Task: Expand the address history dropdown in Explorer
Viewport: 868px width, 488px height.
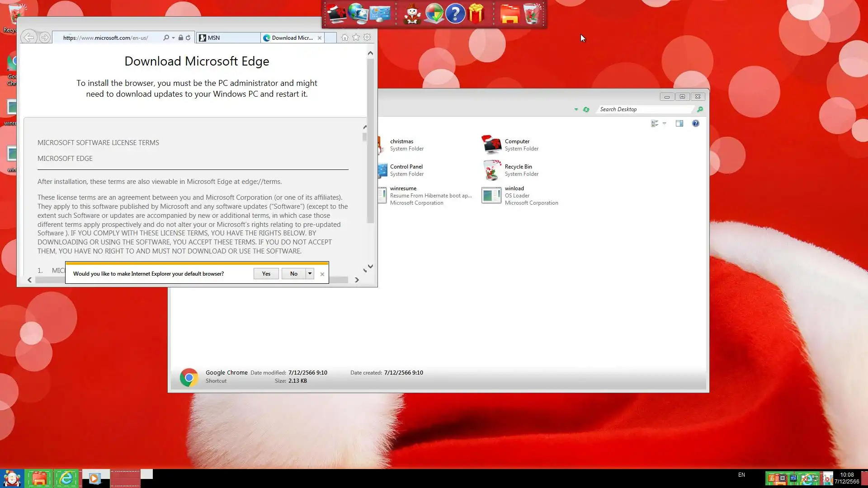Action: click(576, 109)
